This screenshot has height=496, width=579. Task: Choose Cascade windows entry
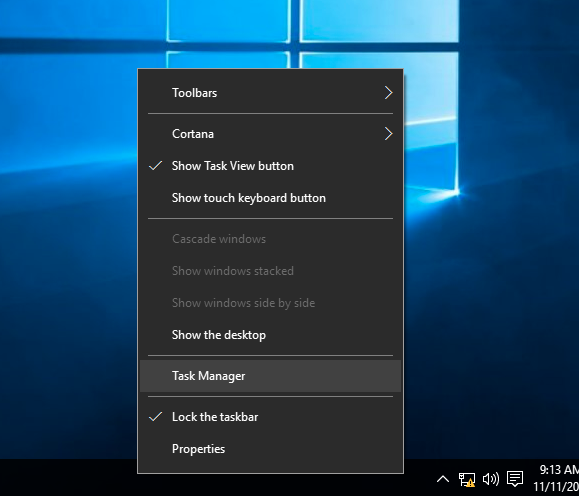pos(270,239)
